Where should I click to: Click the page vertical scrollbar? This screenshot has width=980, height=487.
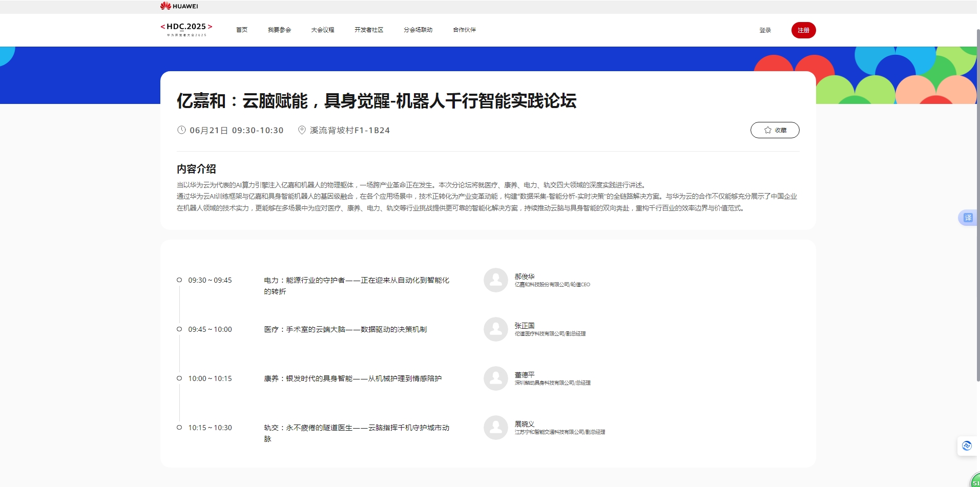pos(978,205)
